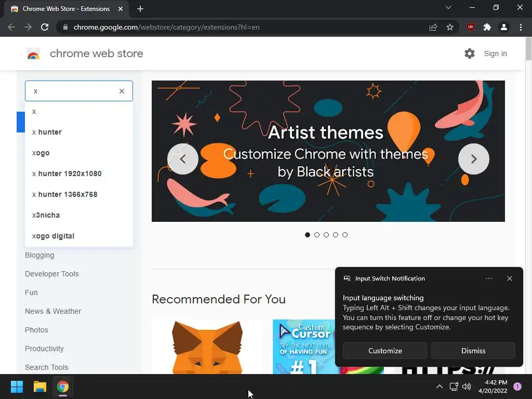
Task: Open the Photos category
Action: [x=36, y=330]
